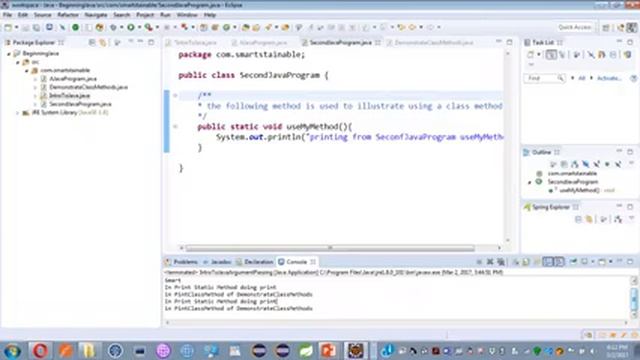
Task: Collapse All in Spring Explorer
Action: 578,220
